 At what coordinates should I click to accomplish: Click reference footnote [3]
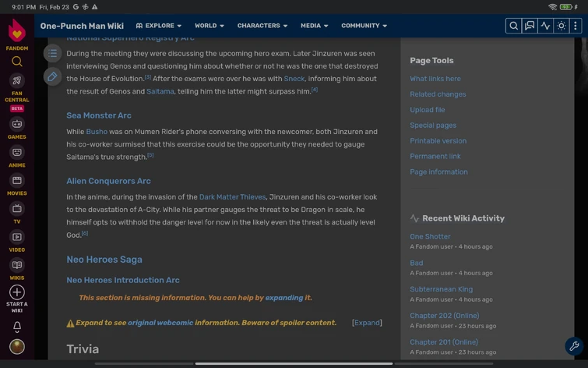[148, 77]
